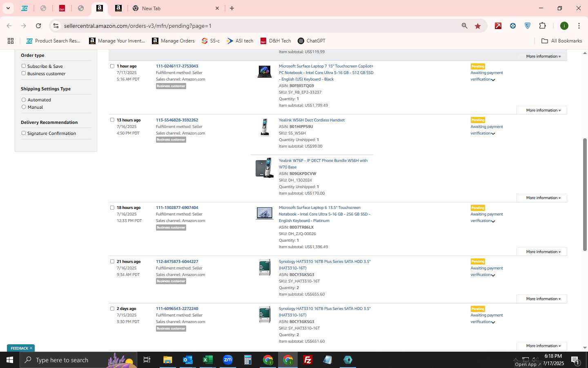The height and width of the screenshot is (368, 588).
Task: Open Task View in the taskbar
Action: pyautogui.click(x=147, y=360)
